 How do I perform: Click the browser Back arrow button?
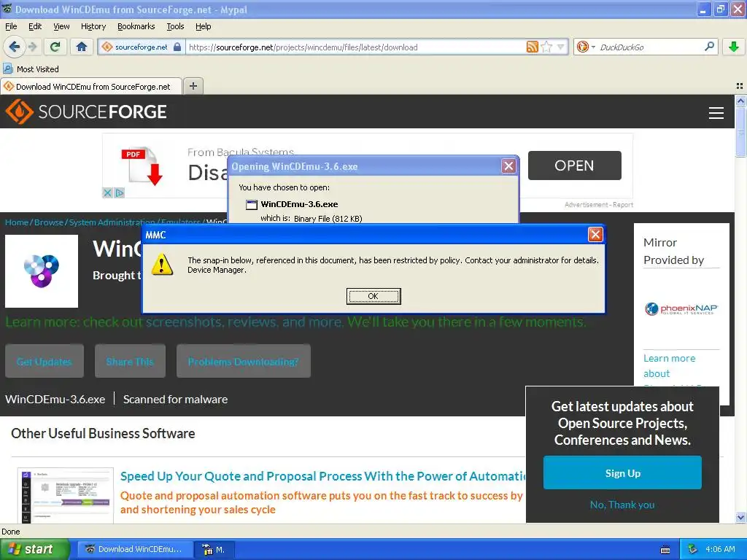(14, 47)
